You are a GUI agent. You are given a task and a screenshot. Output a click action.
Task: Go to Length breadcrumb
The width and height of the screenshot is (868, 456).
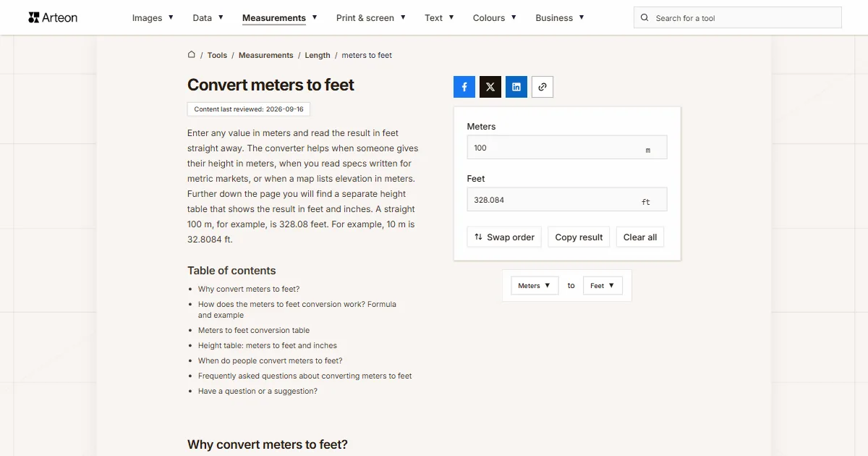pos(318,55)
